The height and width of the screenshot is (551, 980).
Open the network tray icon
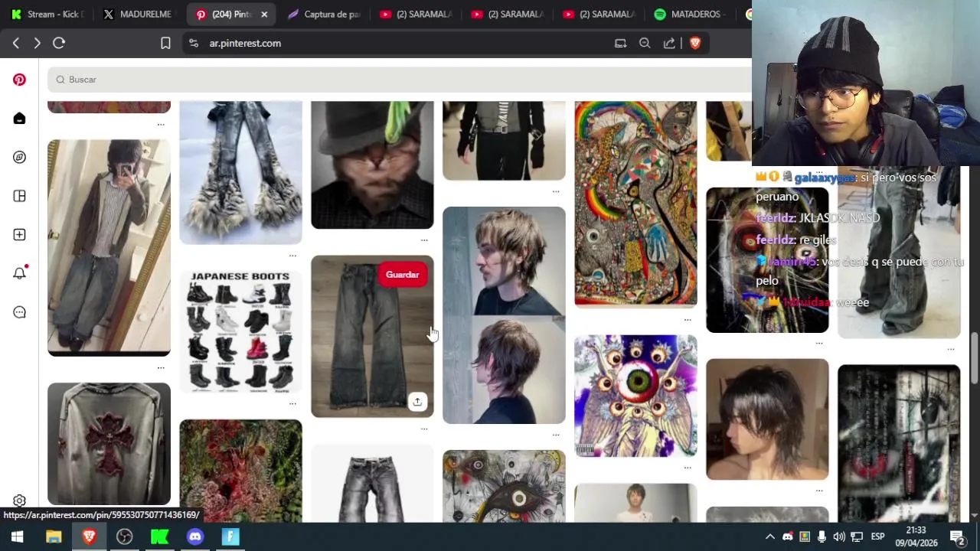tap(857, 536)
